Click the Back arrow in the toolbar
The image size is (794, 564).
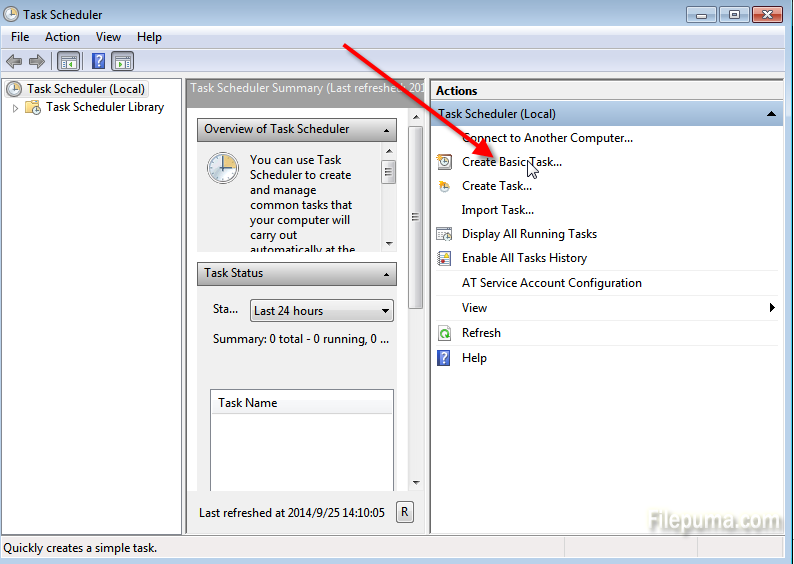point(14,62)
